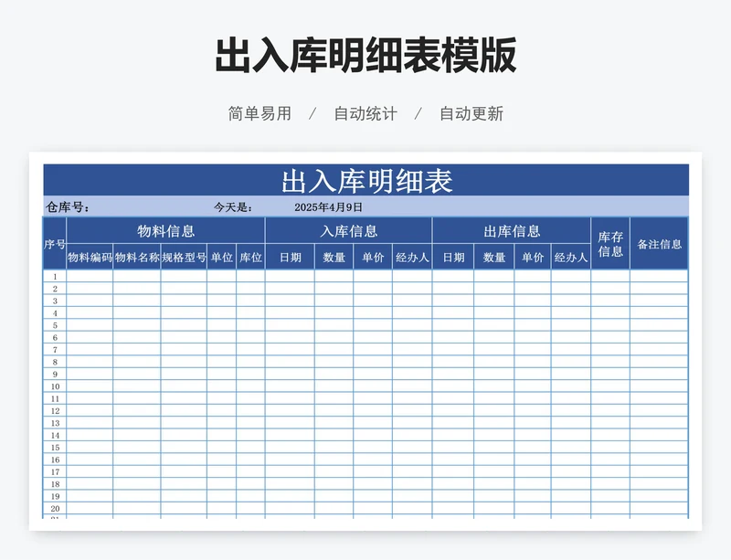This screenshot has width=731, height=560.
Task: Select row number 16 cell
Action: coord(55,460)
